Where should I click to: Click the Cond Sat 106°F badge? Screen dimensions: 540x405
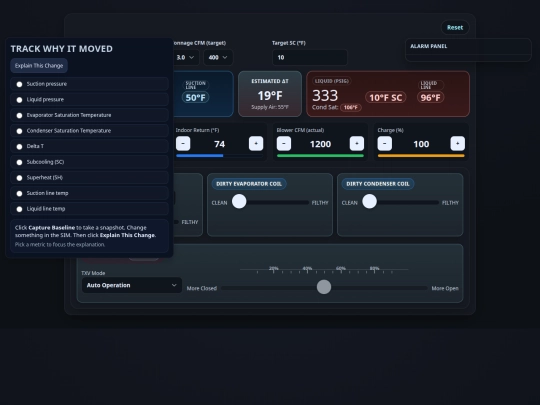click(351, 107)
